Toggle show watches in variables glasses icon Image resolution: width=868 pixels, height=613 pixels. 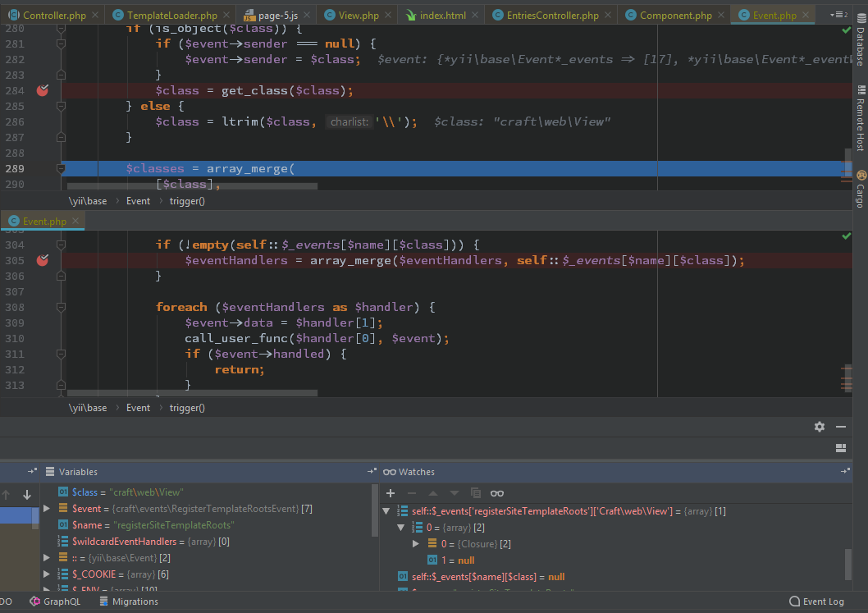[497, 493]
